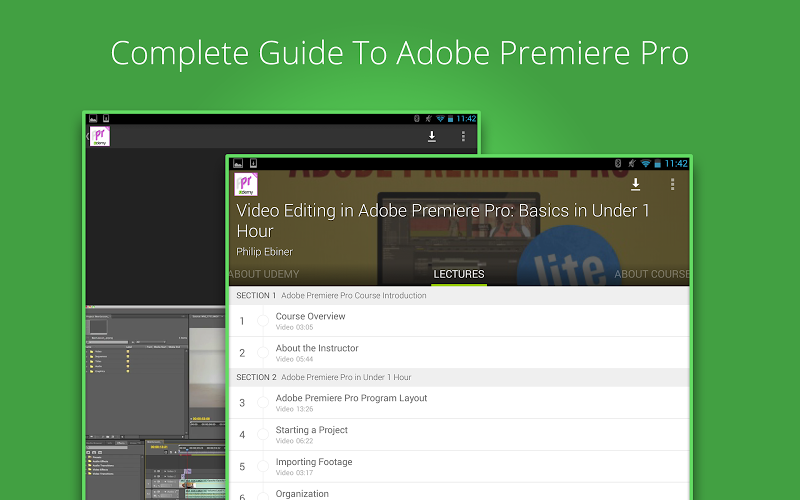Open the Importing Footage lecture
This screenshot has width=800, height=500.
click(459, 466)
